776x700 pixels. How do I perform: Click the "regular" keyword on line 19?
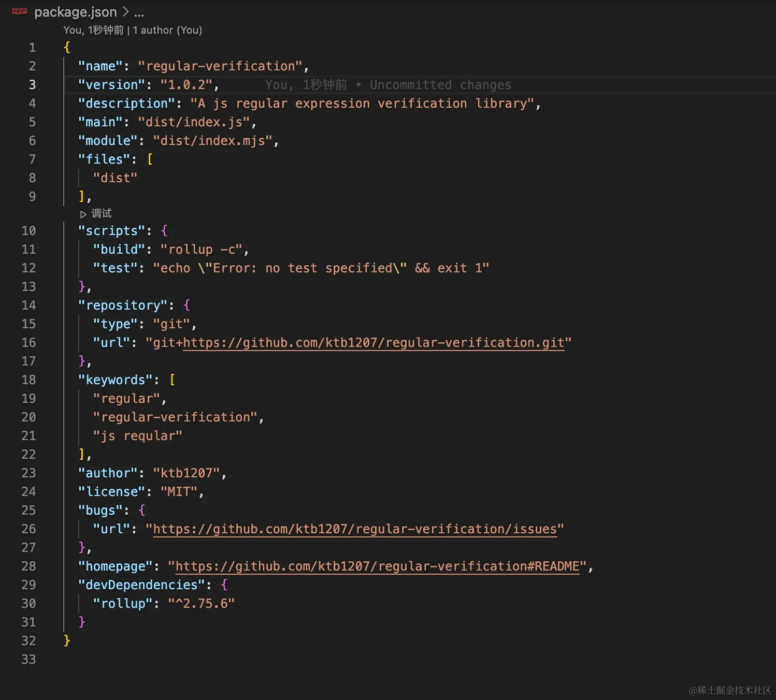coord(126,399)
